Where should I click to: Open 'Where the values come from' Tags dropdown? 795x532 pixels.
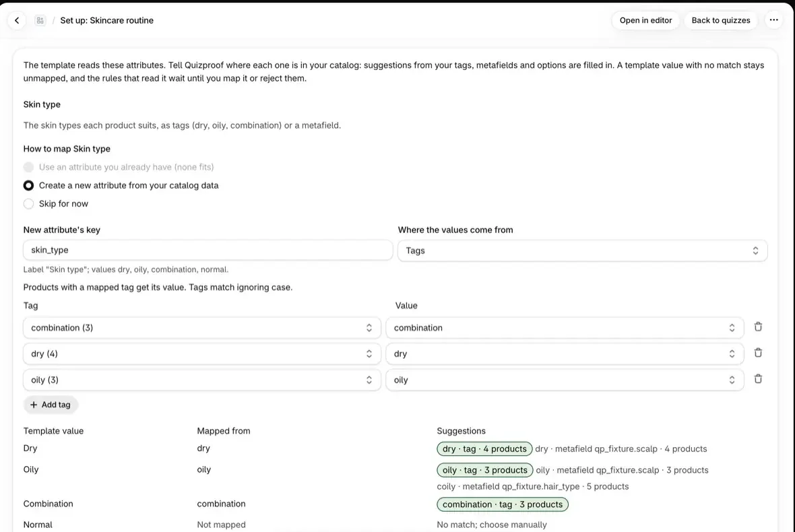pyautogui.click(x=583, y=251)
